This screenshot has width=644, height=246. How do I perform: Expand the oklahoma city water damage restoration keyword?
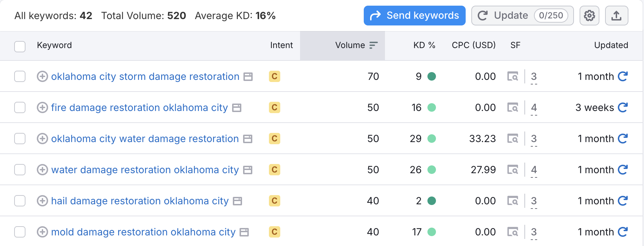[x=42, y=139]
